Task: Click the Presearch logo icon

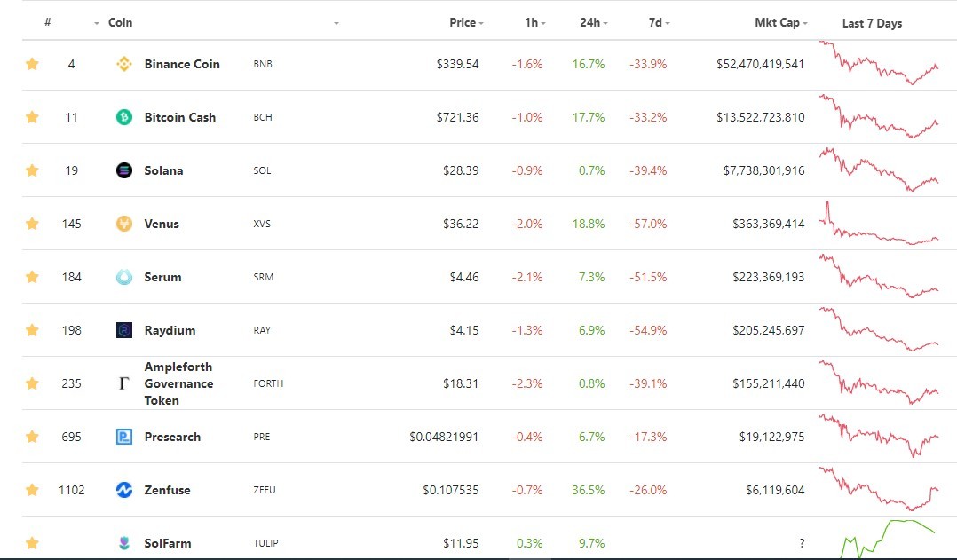Action: coord(124,437)
